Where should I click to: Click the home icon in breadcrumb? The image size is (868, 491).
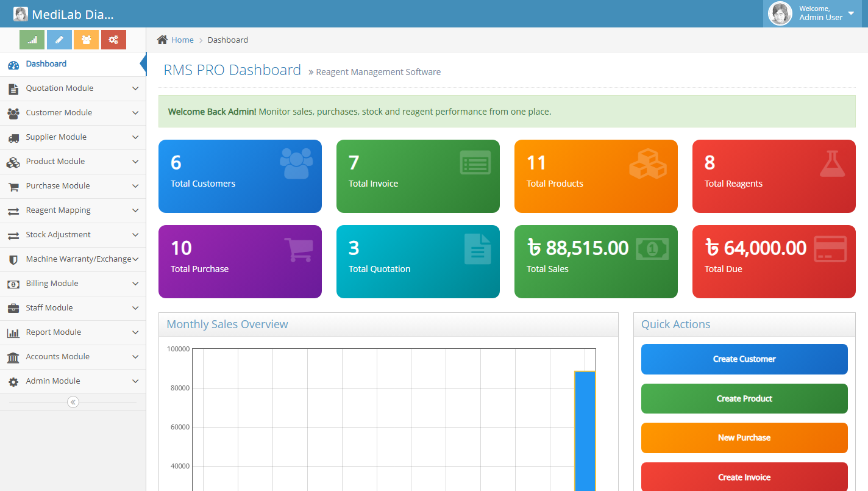pyautogui.click(x=162, y=40)
